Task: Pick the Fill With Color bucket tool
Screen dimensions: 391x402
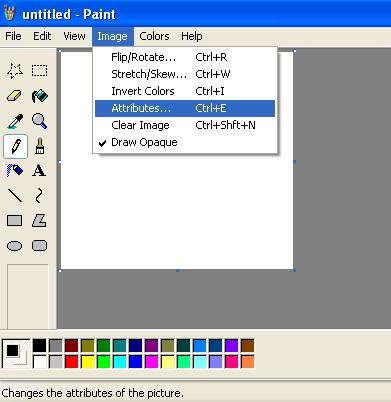Action: pyautogui.click(x=39, y=96)
